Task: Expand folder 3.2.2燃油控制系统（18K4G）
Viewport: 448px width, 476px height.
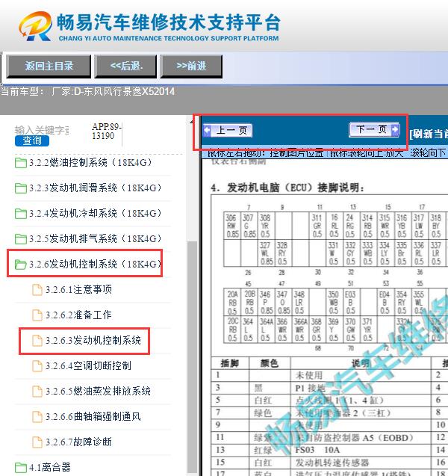Action: point(90,163)
